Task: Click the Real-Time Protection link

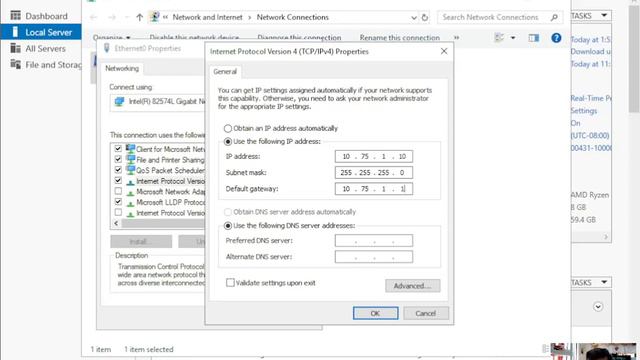Action: 591,98
